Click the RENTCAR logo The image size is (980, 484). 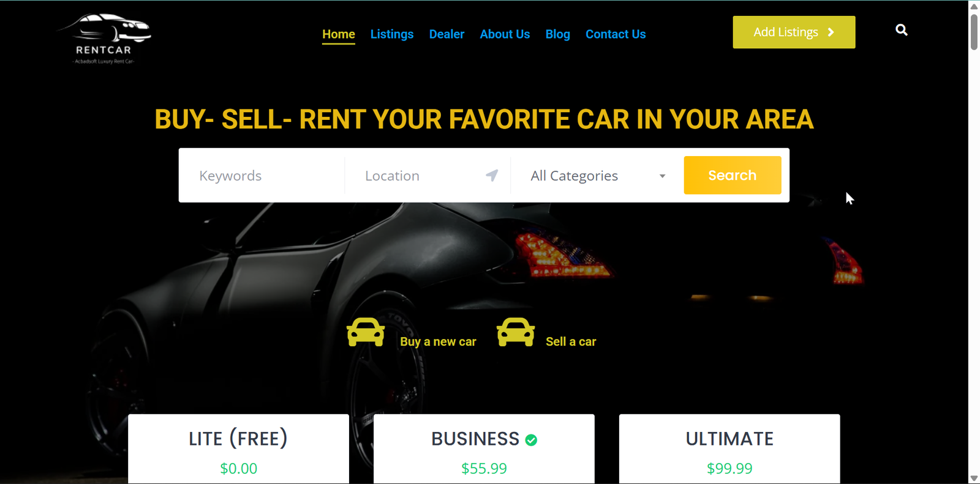104,39
